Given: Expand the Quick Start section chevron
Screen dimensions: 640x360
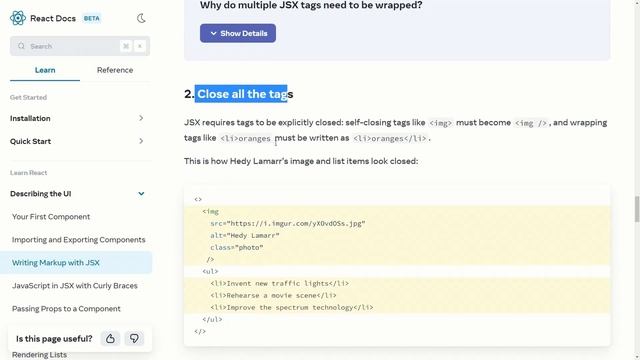Looking at the screenshot, I should coord(141,141).
